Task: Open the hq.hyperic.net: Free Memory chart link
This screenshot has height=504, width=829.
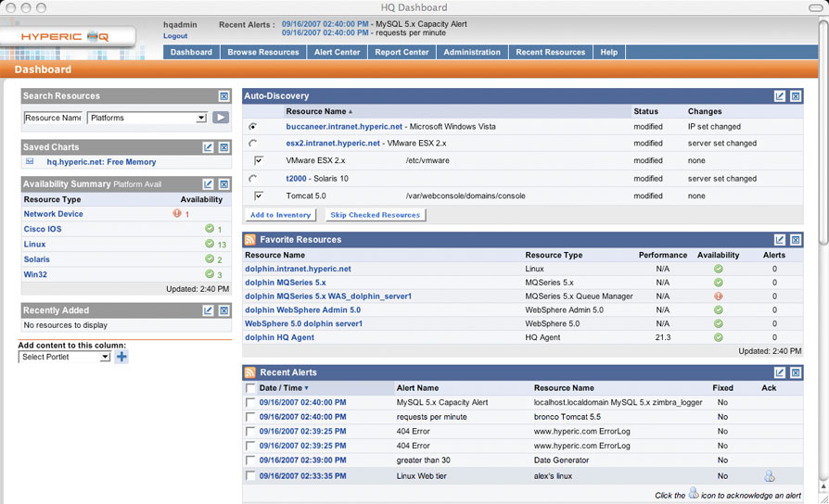Action: click(101, 162)
